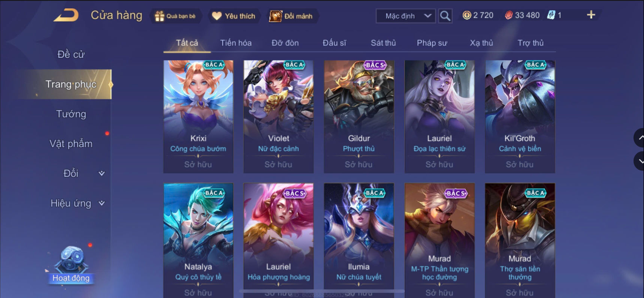This screenshot has height=298, width=644.
Task: Open the Quà bạn bè gift icon
Action: [160, 16]
